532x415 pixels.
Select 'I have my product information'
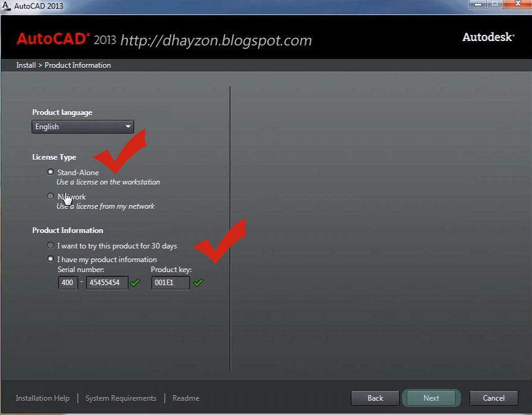pyautogui.click(x=50, y=260)
